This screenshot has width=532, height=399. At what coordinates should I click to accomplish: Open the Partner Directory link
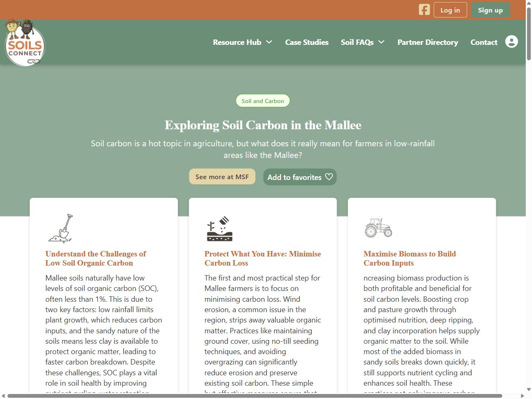428,42
